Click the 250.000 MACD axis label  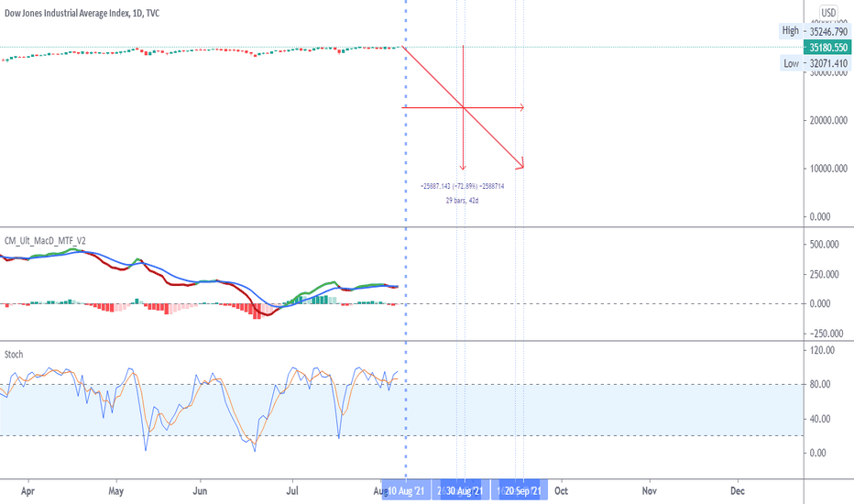824,275
